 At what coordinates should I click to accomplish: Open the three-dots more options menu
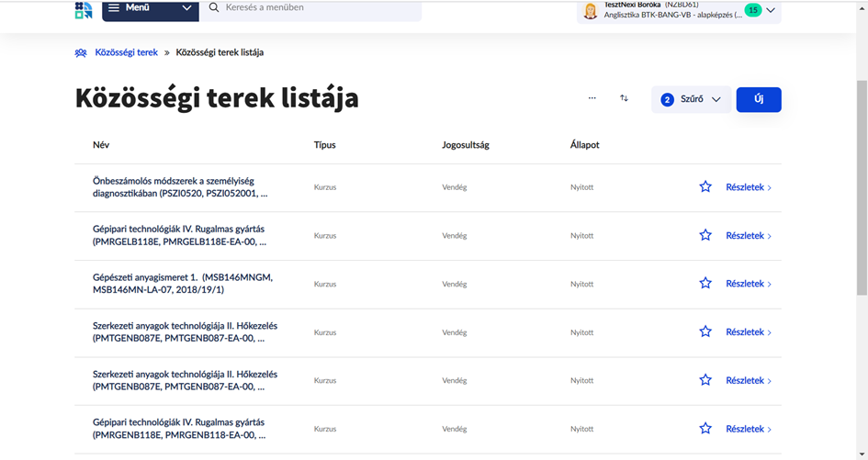592,98
